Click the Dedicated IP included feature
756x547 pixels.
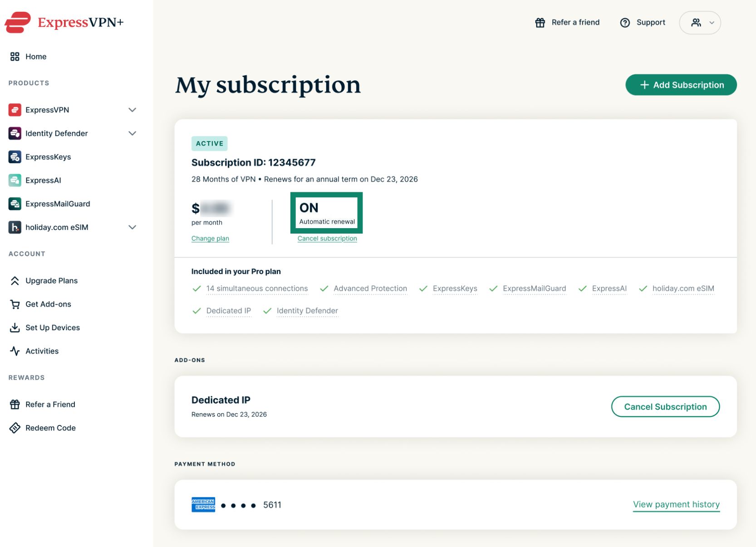pos(228,311)
